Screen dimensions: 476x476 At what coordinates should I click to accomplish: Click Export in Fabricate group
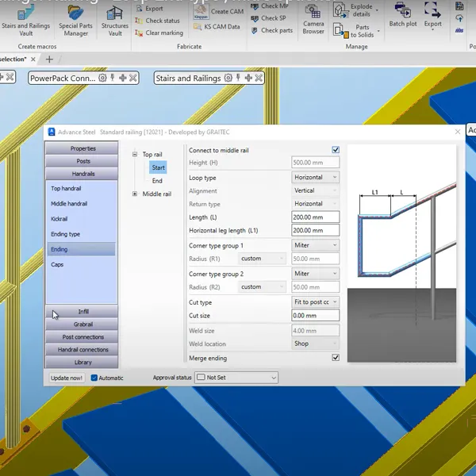coord(149,9)
